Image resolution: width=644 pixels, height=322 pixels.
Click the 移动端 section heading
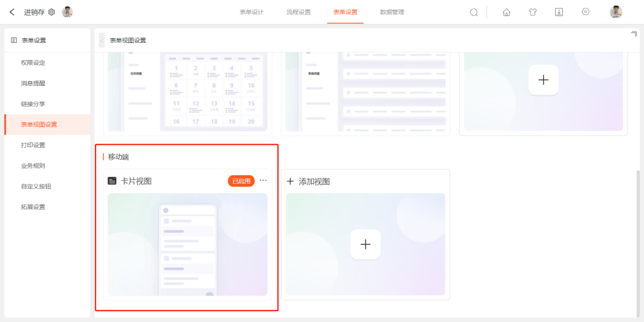119,157
